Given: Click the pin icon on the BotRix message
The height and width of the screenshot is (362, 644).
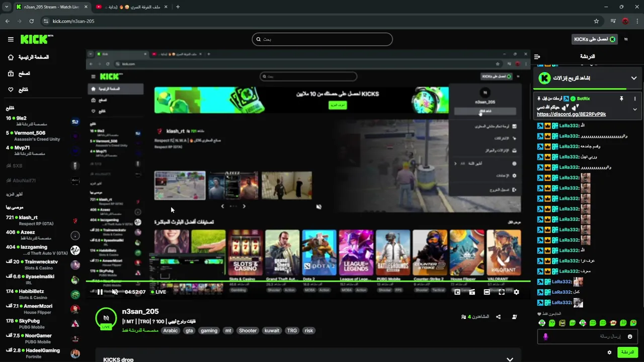Looking at the screenshot, I should coord(621,99).
